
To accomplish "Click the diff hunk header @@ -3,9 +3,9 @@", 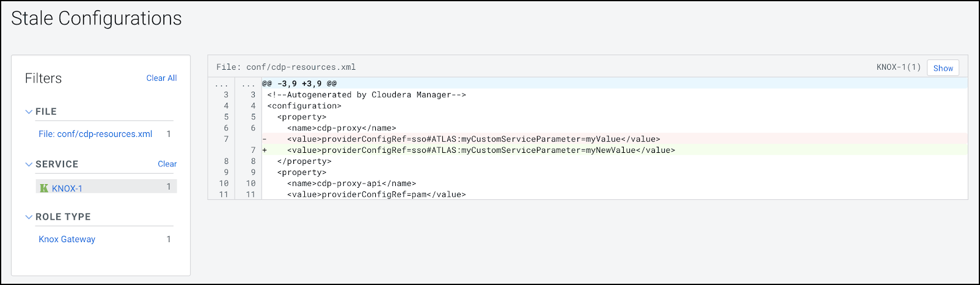I will (x=299, y=84).
